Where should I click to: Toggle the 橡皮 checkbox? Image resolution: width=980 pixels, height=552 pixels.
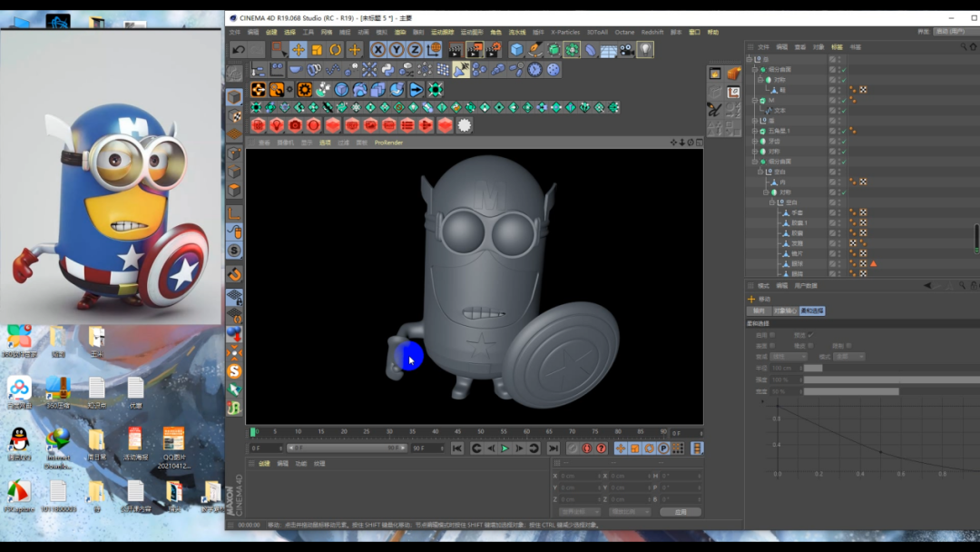810,346
